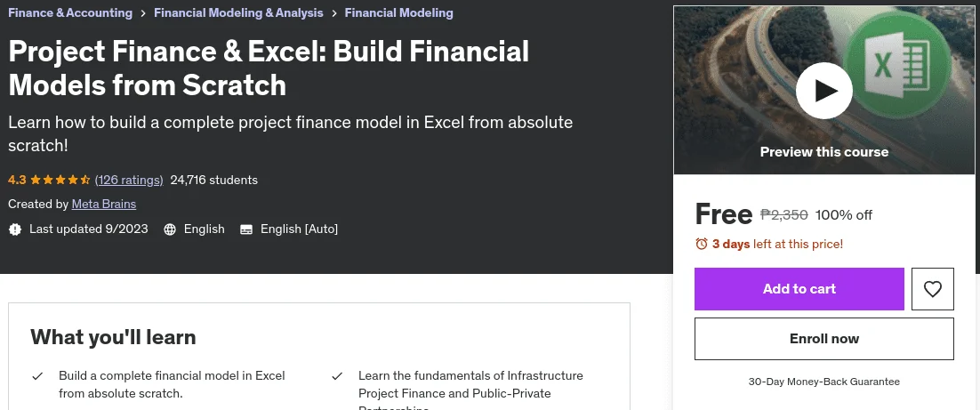
Task: Click chevron before Financial Modeling breadcrumb
Action: [x=334, y=13]
